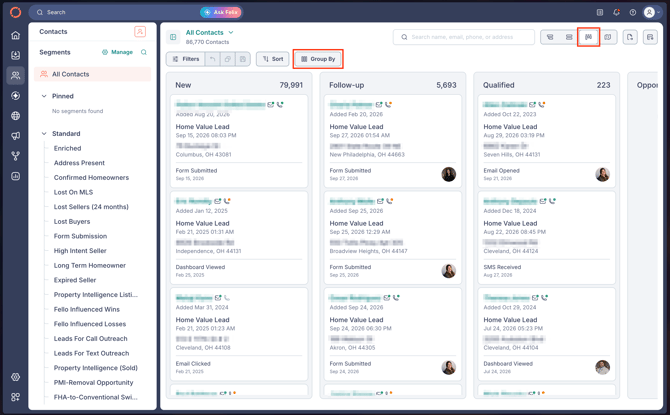
Task: Switch to the list view icon
Action: [x=569, y=37]
